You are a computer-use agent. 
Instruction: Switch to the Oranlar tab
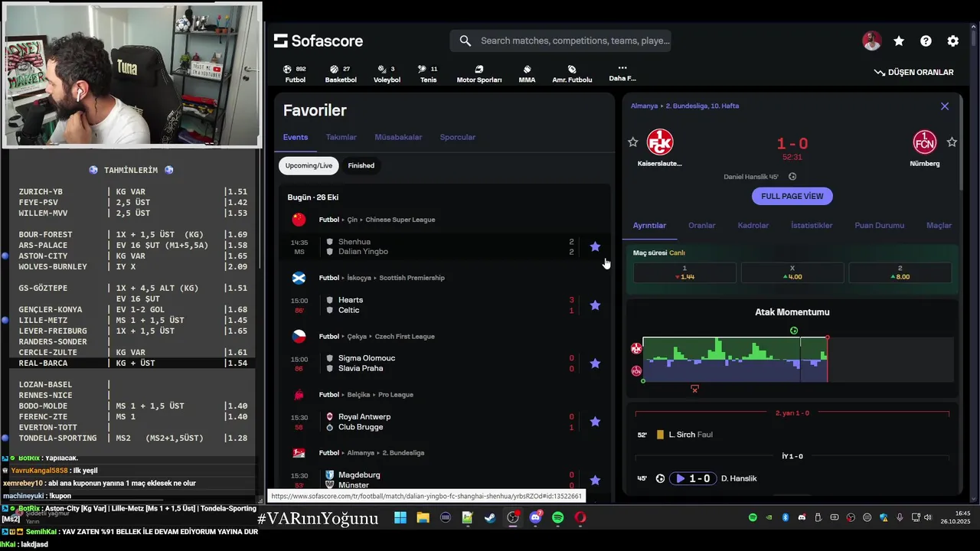(702, 226)
